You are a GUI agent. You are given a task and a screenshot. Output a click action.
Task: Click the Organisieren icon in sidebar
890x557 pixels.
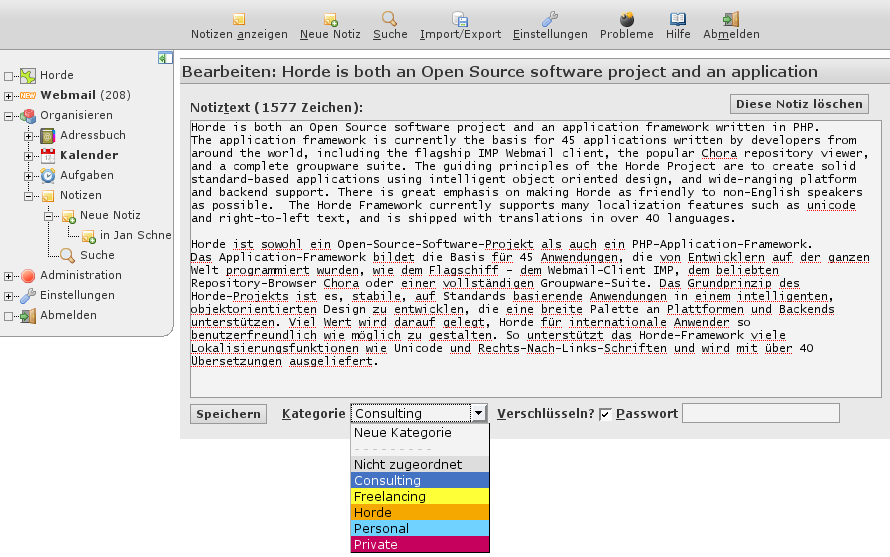28,116
